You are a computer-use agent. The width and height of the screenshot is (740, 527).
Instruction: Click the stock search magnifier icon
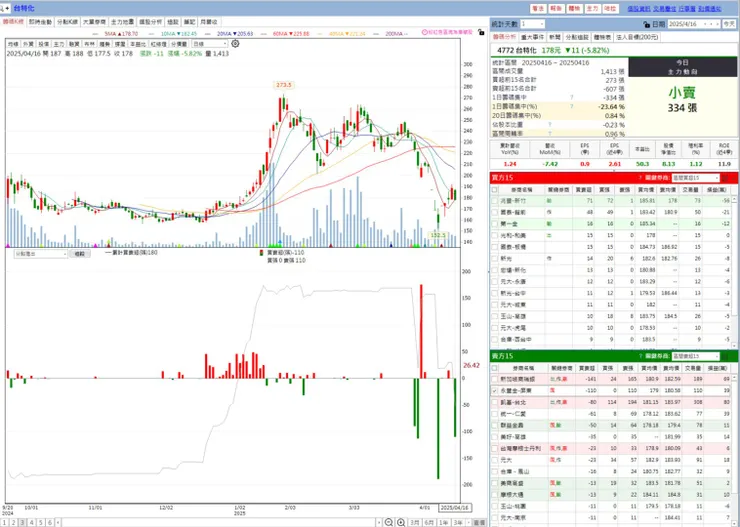pyautogui.click(x=3, y=8)
